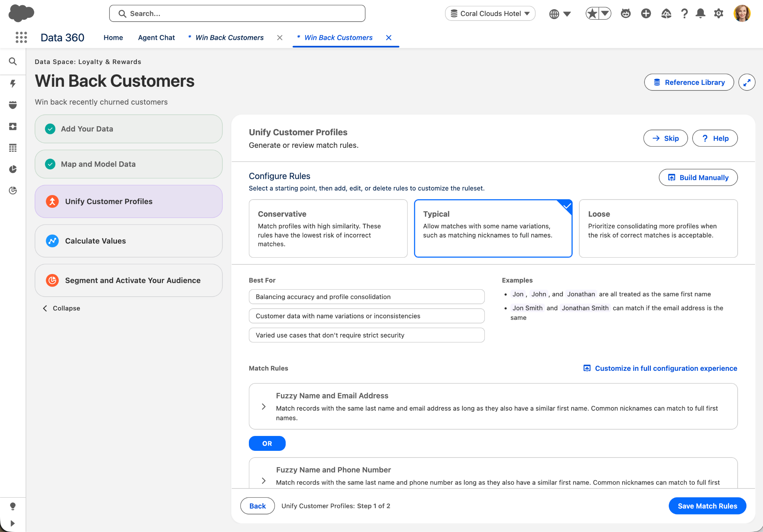This screenshot has height=532, width=763.
Task: Switch to the inactive Win Back Customers tab
Action: coord(229,38)
